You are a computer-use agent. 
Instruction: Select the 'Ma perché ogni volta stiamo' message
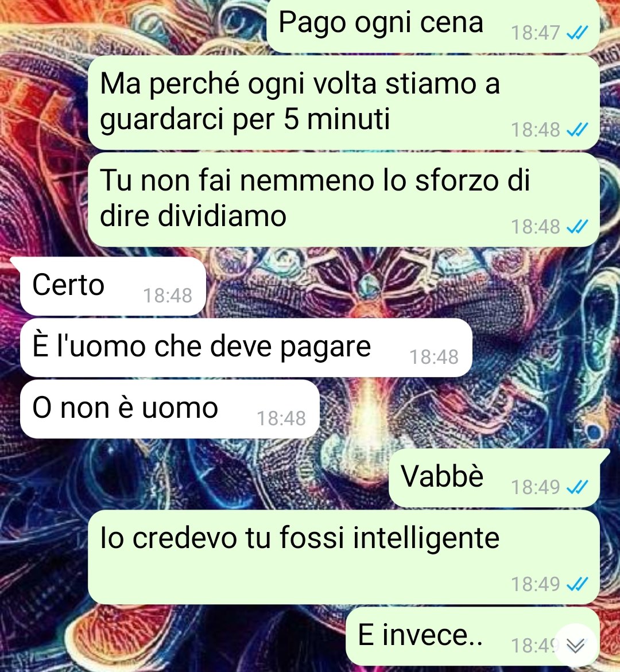tap(343, 102)
